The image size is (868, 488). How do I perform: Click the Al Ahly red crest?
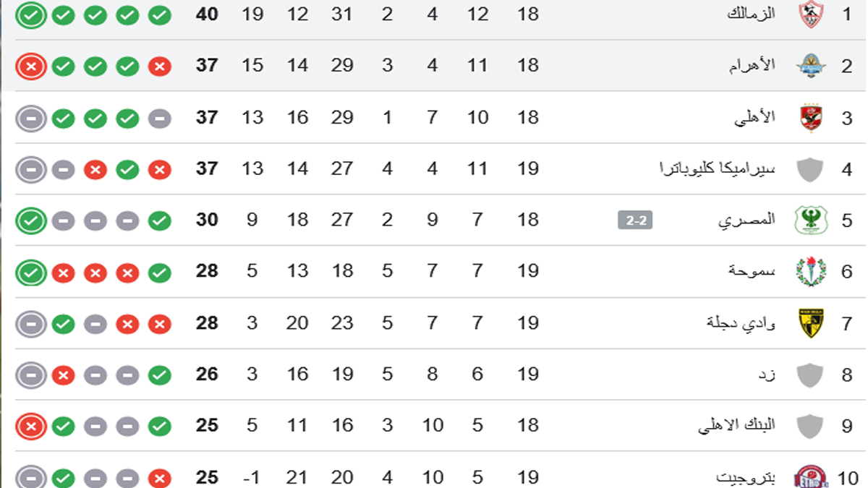810,118
